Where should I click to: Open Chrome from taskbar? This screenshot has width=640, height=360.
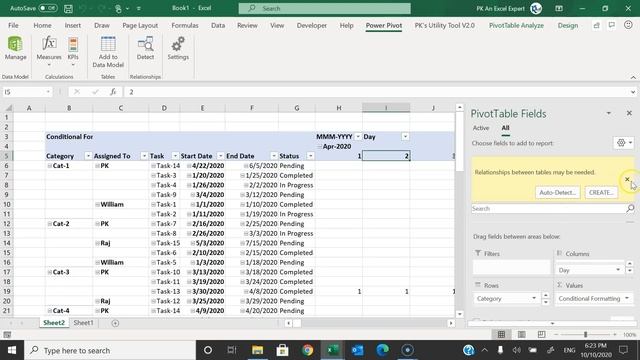(x=307, y=350)
